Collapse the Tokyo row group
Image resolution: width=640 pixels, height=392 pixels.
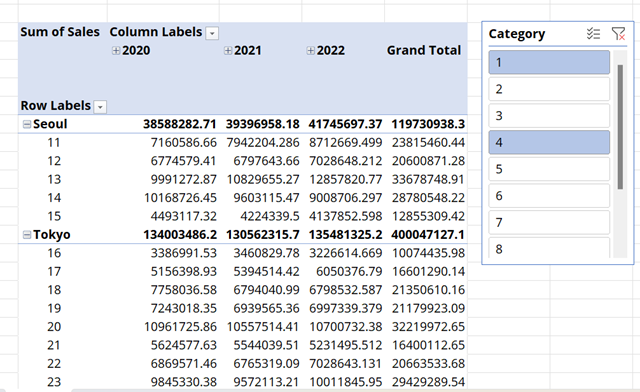point(27,235)
